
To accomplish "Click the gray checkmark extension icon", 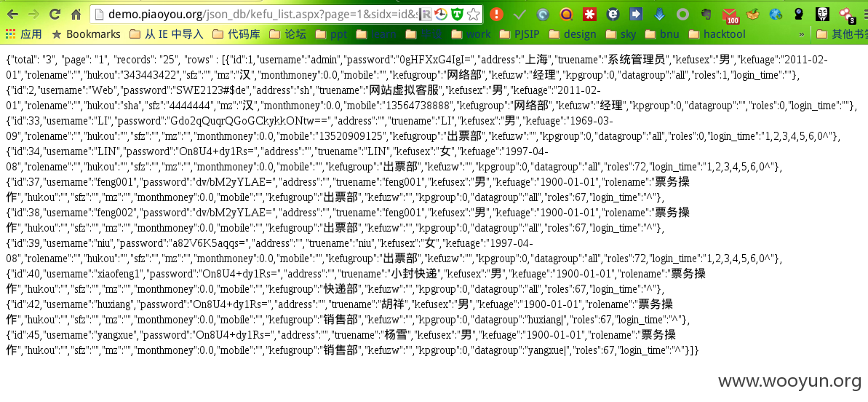I will click(x=519, y=15).
